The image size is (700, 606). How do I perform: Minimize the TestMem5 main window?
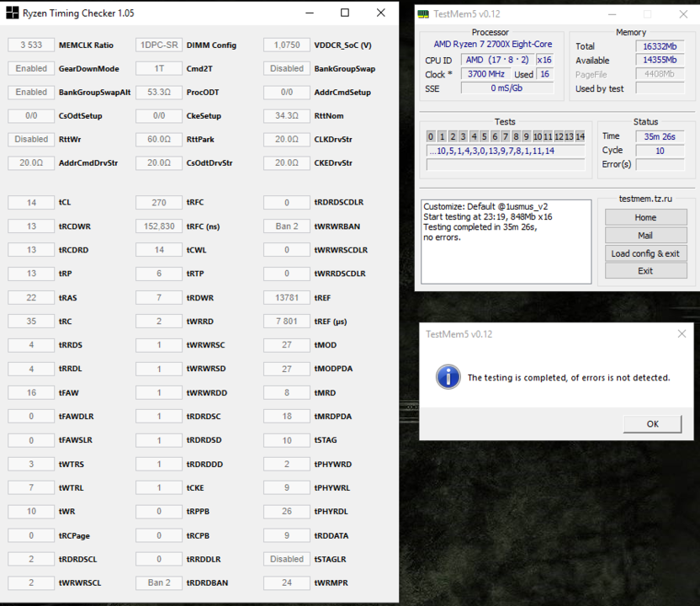point(612,14)
